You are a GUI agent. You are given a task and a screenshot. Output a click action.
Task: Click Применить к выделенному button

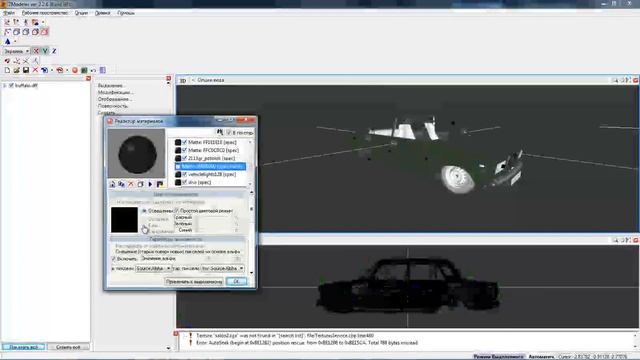coord(194,282)
